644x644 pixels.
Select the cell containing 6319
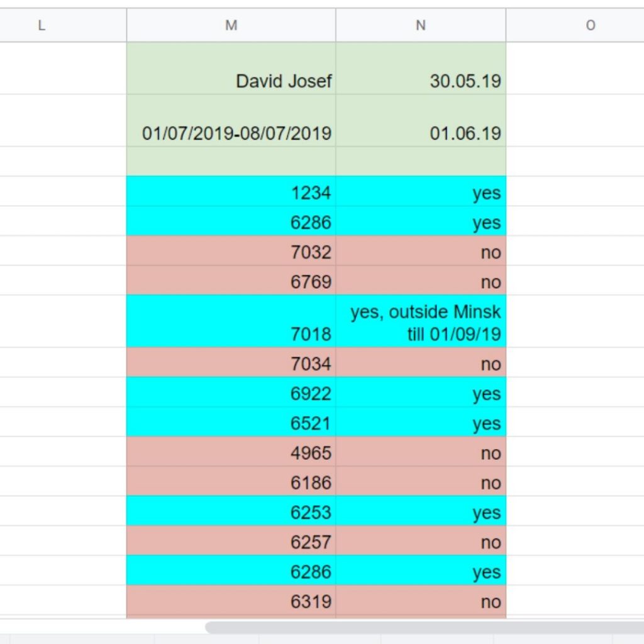click(231, 601)
